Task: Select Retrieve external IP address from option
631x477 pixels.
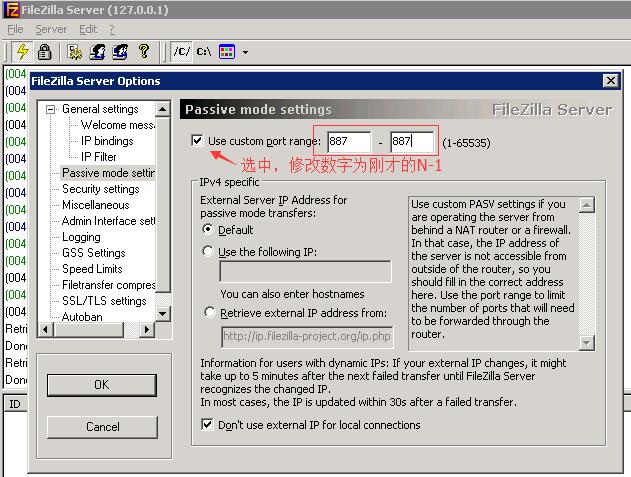Action: (210, 312)
